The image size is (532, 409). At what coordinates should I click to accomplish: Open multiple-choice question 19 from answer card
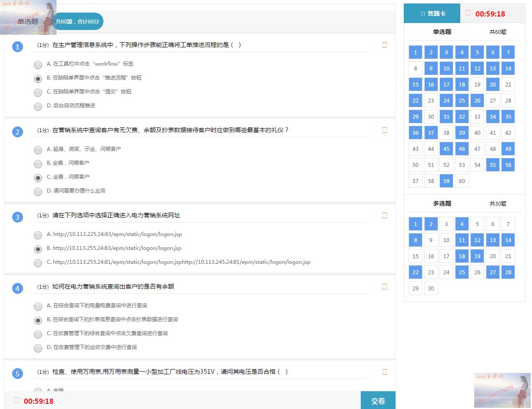[x=477, y=256]
